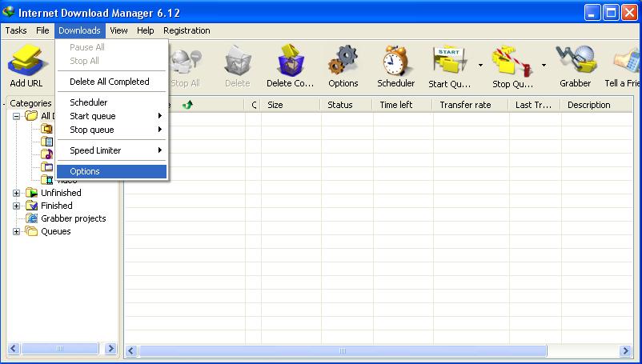This screenshot has width=642, height=364.
Task: Click the download list scroll left arrow
Action: click(131, 351)
